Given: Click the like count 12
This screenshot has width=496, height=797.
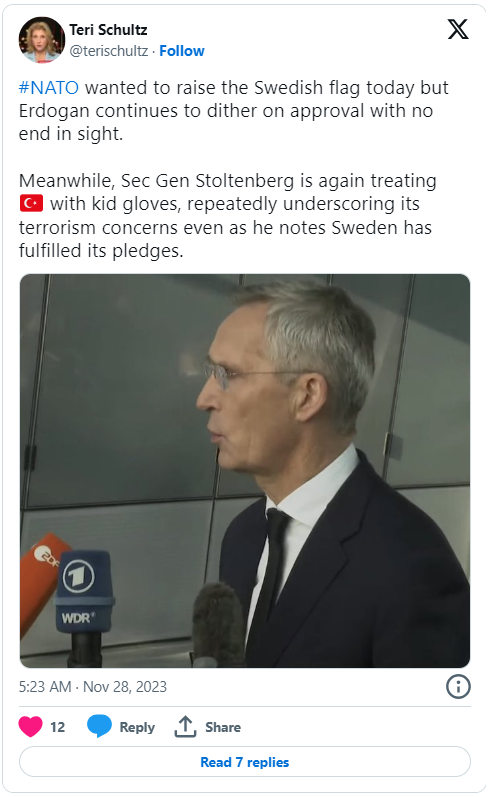Looking at the screenshot, I should pos(57,727).
